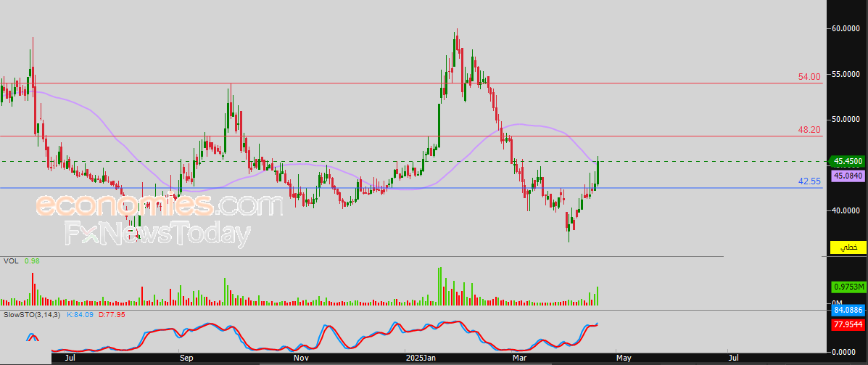The height and width of the screenshot is (365, 868).
Task: Select the green 45.4500 current price tag
Action: tap(848, 162)
